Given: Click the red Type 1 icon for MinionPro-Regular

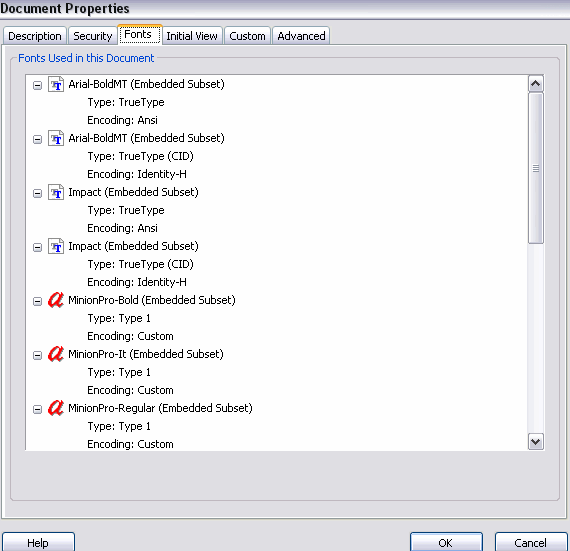Looking at the screenshot, I should [56, 408].
